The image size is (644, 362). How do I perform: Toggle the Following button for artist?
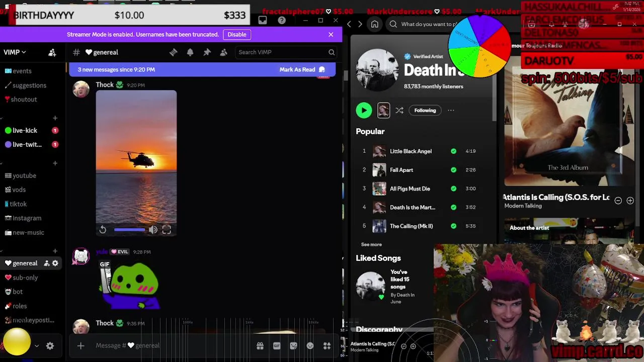coord(425,111)
